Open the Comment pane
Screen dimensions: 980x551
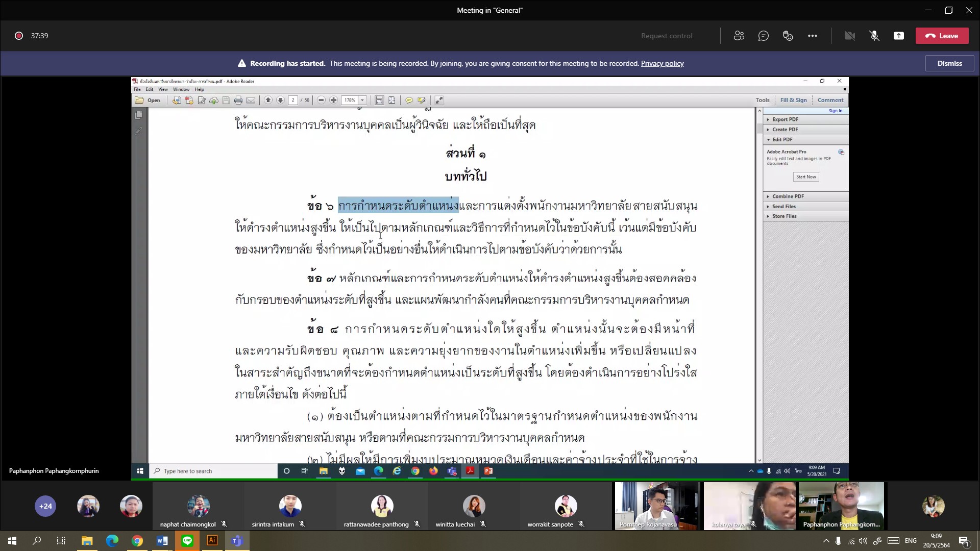(830, 101)
